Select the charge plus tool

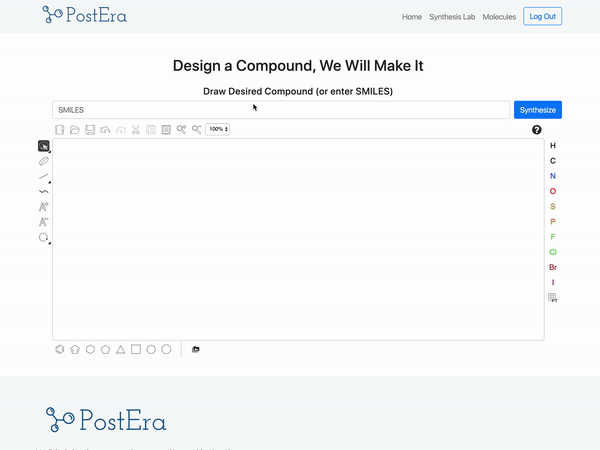coord(44,207)
